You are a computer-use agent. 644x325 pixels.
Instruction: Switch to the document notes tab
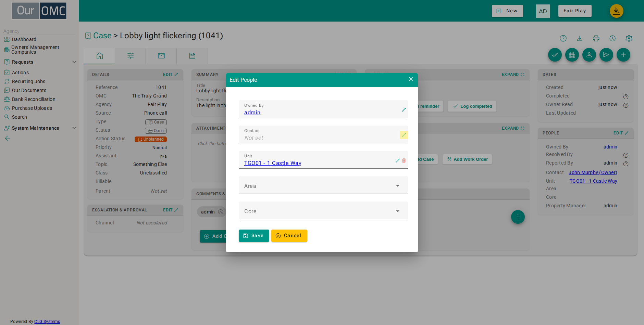[192, 56]
